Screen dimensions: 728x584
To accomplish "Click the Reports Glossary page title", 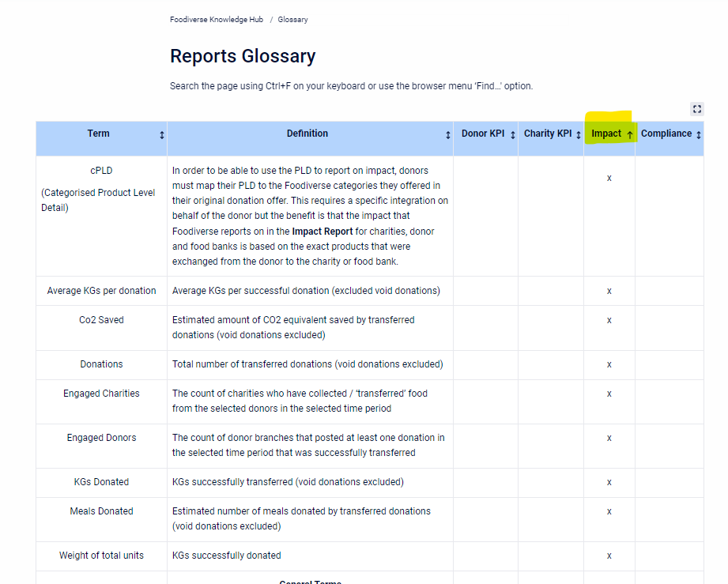I will 243,56.
